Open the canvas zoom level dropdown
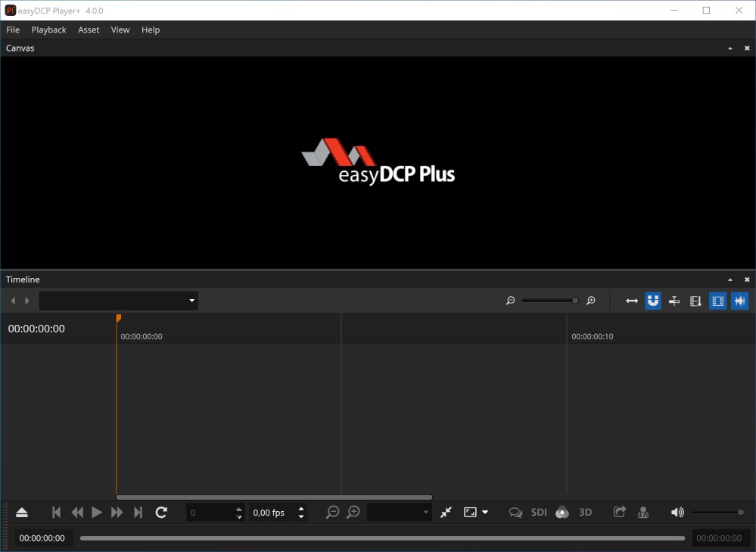This screenshot has width=756, height=552. click(400, 513)
